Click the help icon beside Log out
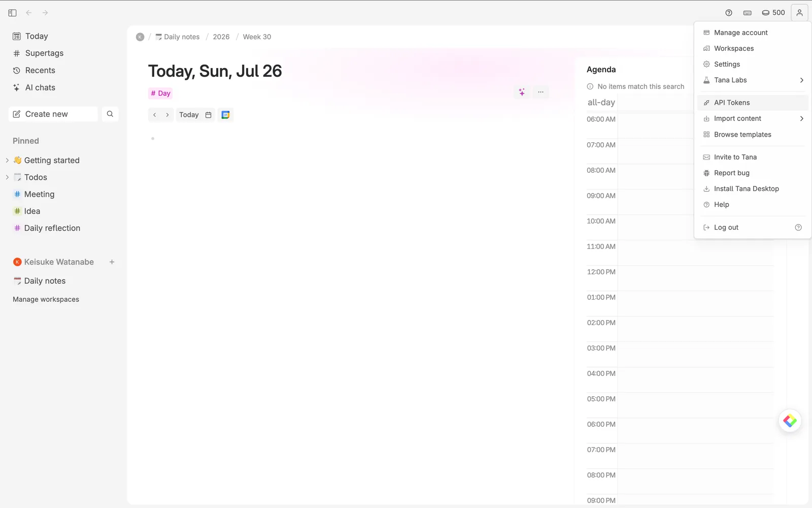812x508 pixels. (x=798, y=228)
